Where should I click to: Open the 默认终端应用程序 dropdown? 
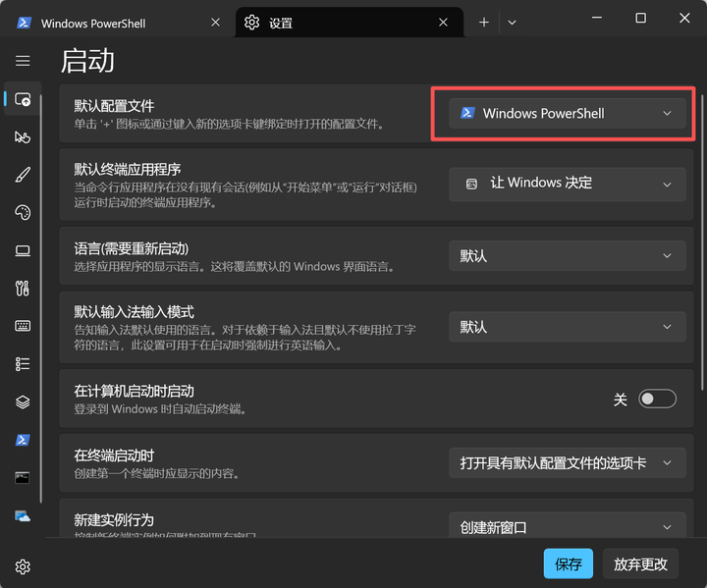coord(568,184)
